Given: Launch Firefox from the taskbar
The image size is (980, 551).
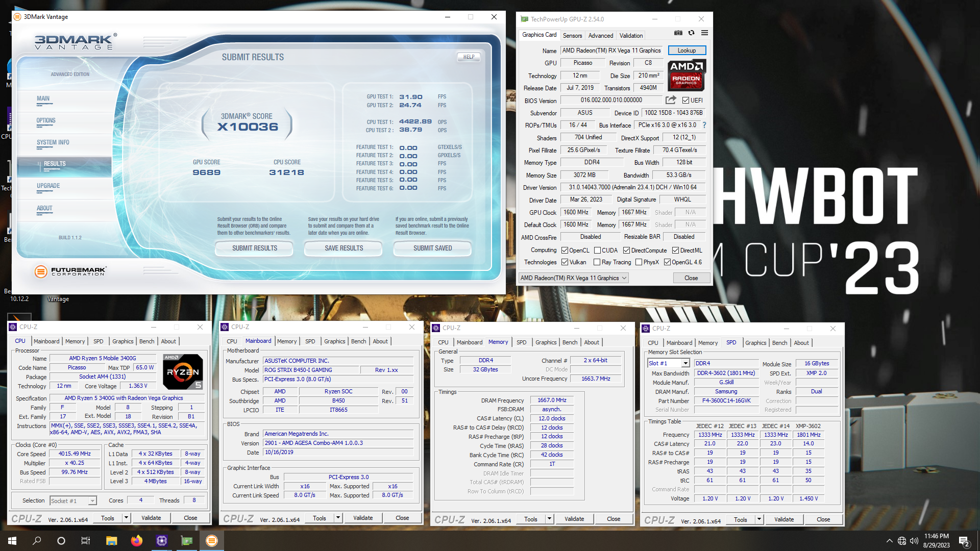Looking at the screenshot, I should 136,541.
